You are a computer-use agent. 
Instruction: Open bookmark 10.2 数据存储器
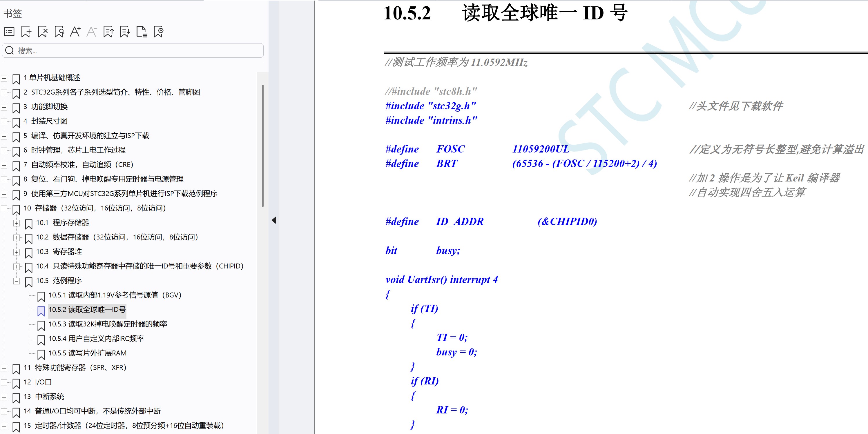click(117, 237)
